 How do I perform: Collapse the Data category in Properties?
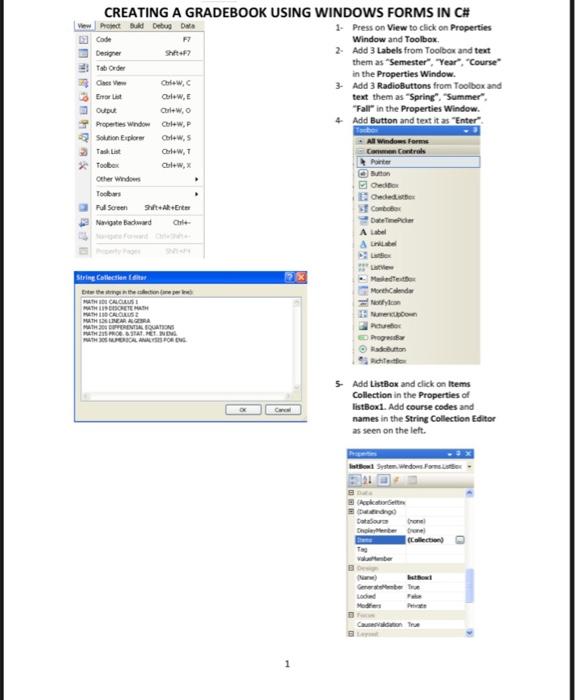351,492
